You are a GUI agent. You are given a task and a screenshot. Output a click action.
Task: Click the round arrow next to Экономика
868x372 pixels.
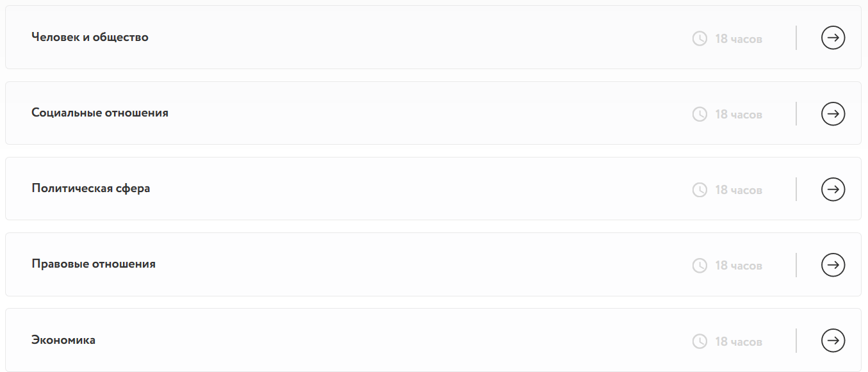point(833,340)
